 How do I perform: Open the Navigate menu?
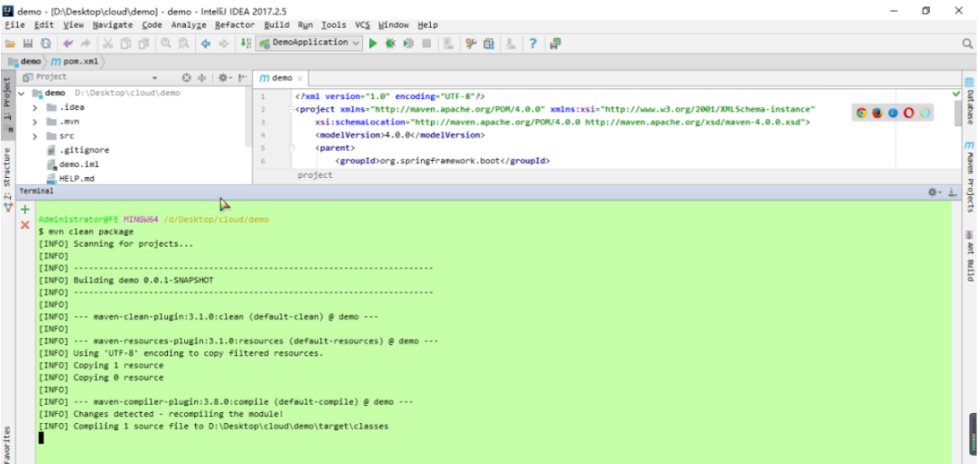click(x=113, y=25)
